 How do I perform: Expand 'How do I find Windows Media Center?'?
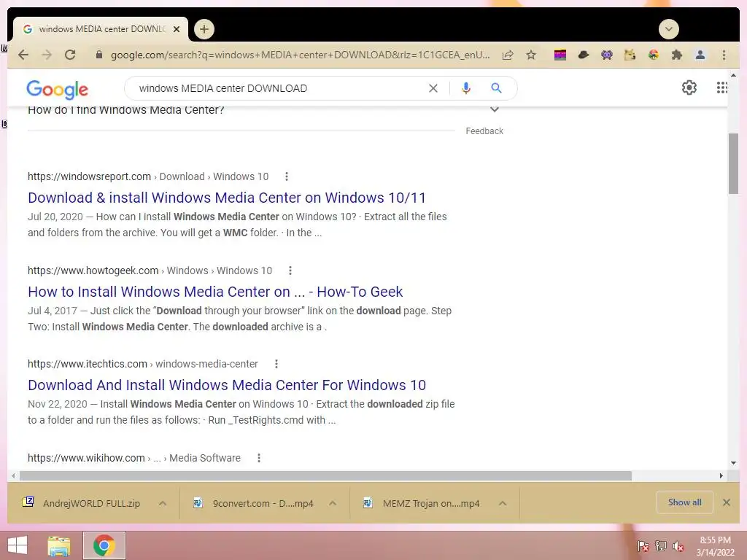tap(495, 109)
